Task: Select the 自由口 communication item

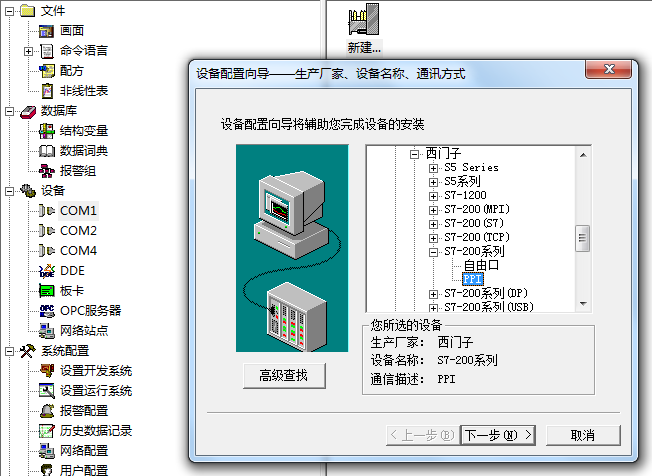Action: point(481,265)
